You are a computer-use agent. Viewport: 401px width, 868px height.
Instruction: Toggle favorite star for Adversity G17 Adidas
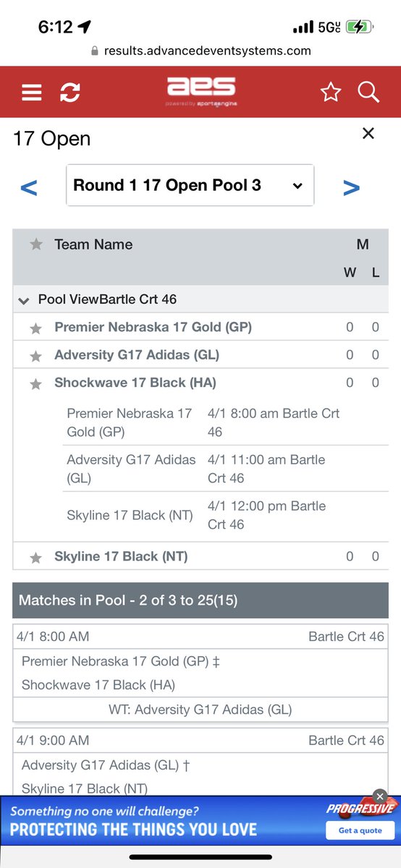click(x=35, y=356)
